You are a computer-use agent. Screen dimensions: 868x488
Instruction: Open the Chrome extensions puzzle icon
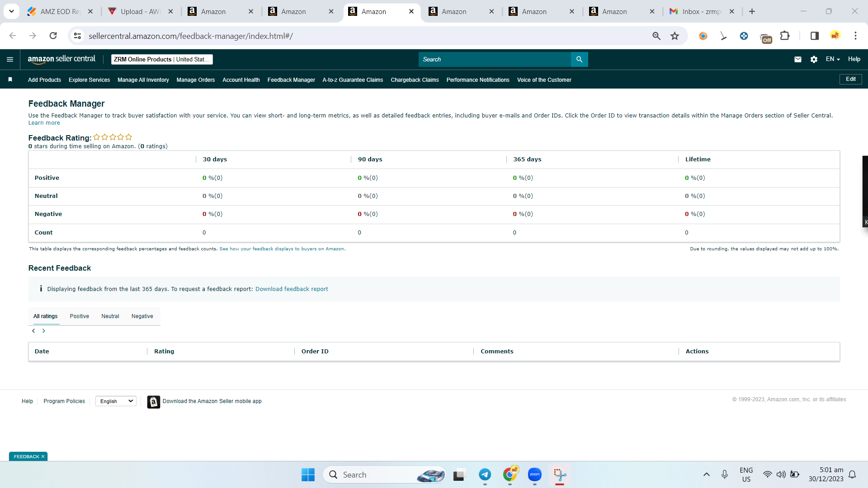785,36
